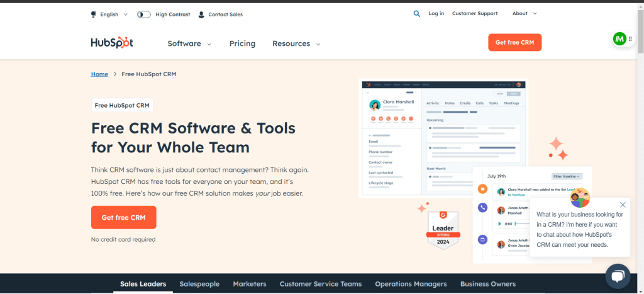The height and width of the screenshot is (294, 644).
Task: Click the purple phone call timeline icon
Action: (x=482, y=208)
